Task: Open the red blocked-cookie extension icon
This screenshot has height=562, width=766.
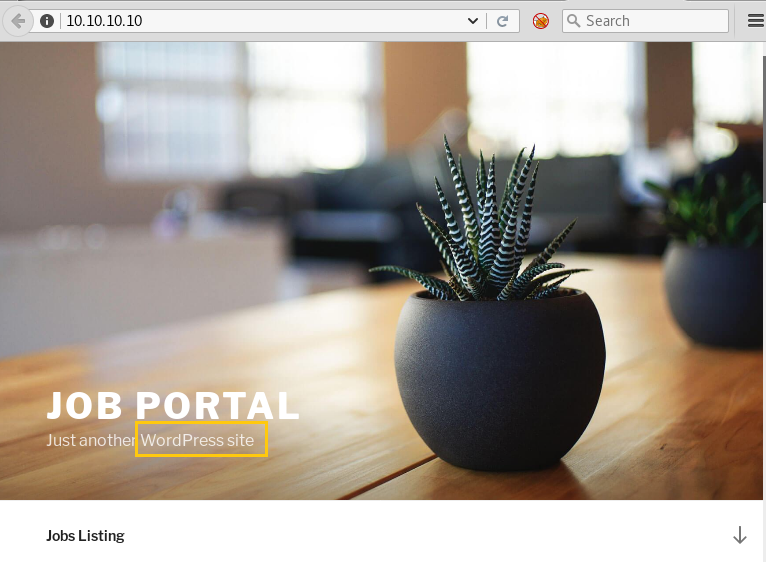Action: click(540, 21)
